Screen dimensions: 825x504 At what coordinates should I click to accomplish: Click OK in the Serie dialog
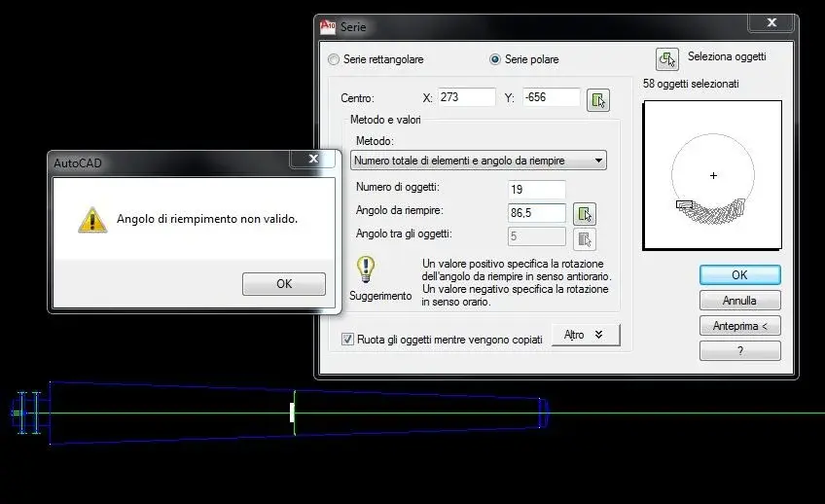coord(739,275)
